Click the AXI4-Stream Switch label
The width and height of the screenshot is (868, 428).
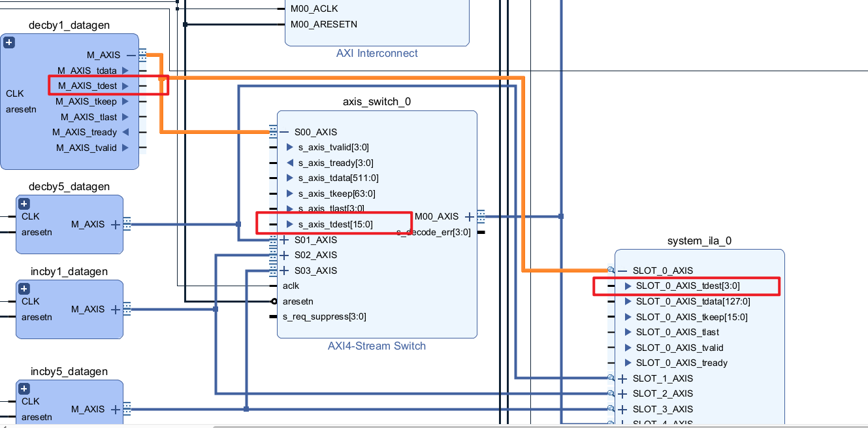pos(377,346)
